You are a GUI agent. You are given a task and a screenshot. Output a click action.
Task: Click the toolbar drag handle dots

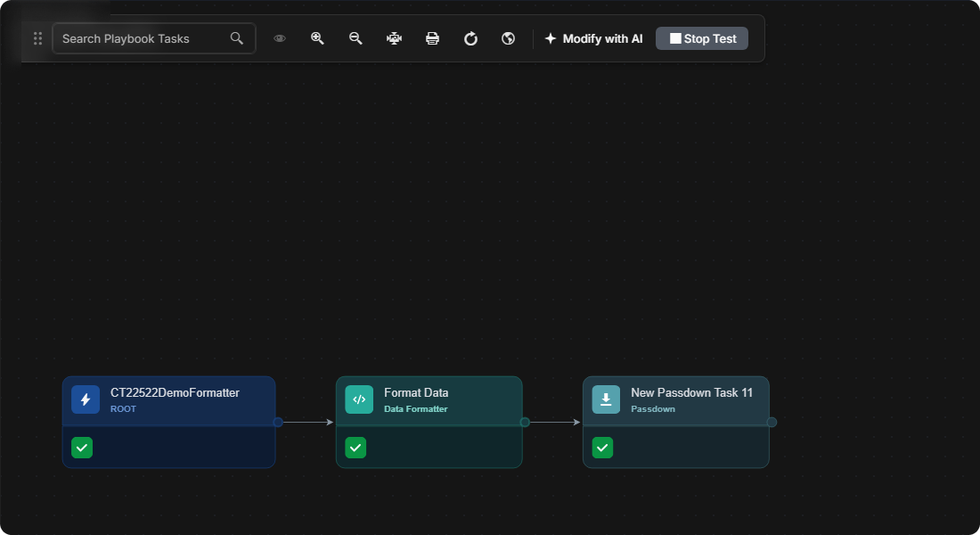(x=37, y=39)
